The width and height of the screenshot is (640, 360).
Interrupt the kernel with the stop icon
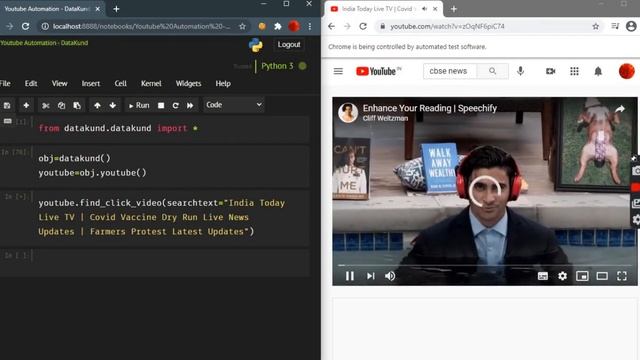(x=161, y=105)
